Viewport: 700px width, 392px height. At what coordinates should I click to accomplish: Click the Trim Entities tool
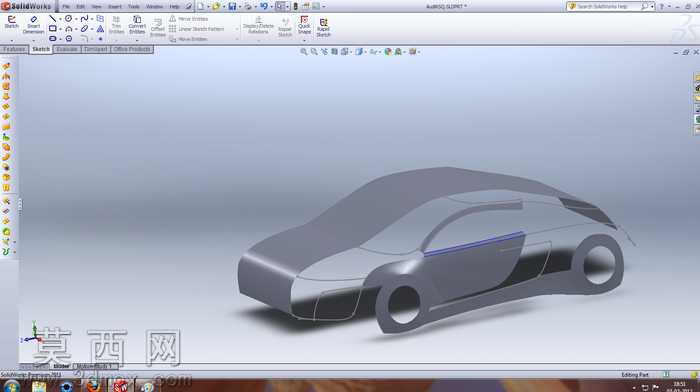(116, 25)
